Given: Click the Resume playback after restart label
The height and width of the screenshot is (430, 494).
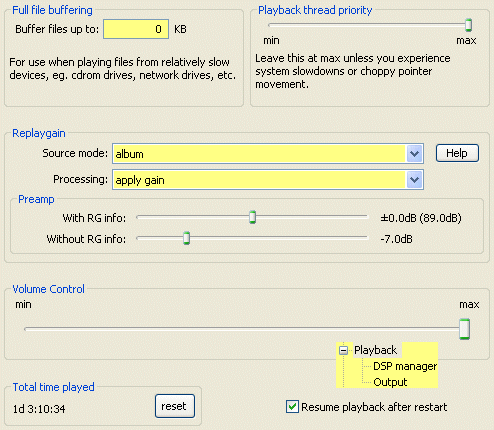Looking at the screenshot, I should [x=374, y=407].
